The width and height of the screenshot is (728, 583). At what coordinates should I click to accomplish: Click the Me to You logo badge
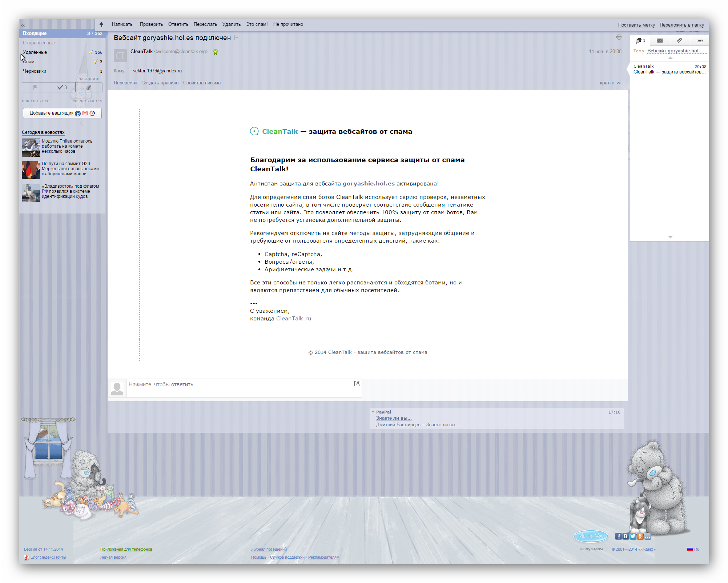tap(591, 536)
